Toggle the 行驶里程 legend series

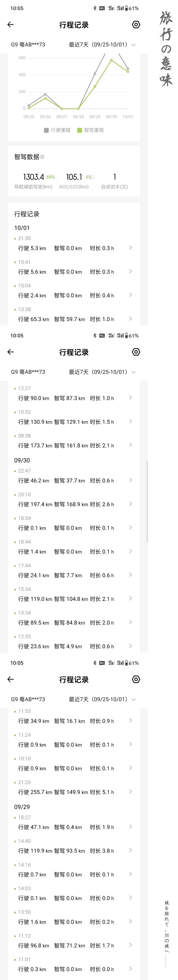(57, 130)
